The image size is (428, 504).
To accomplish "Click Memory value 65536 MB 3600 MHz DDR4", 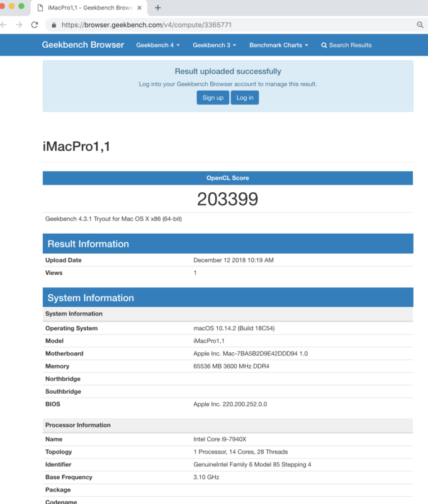I will click(231, 366).
